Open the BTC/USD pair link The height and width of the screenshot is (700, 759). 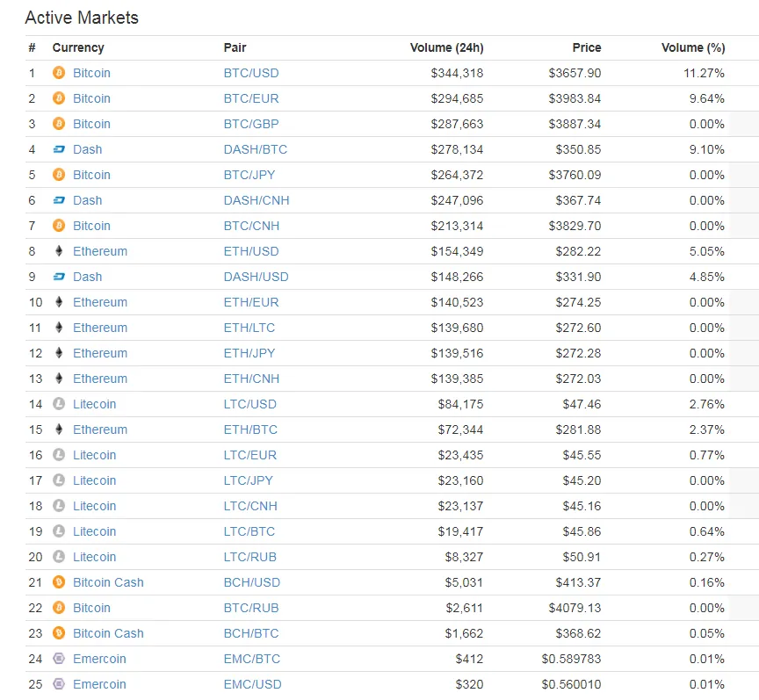click(x=251, y=73)
